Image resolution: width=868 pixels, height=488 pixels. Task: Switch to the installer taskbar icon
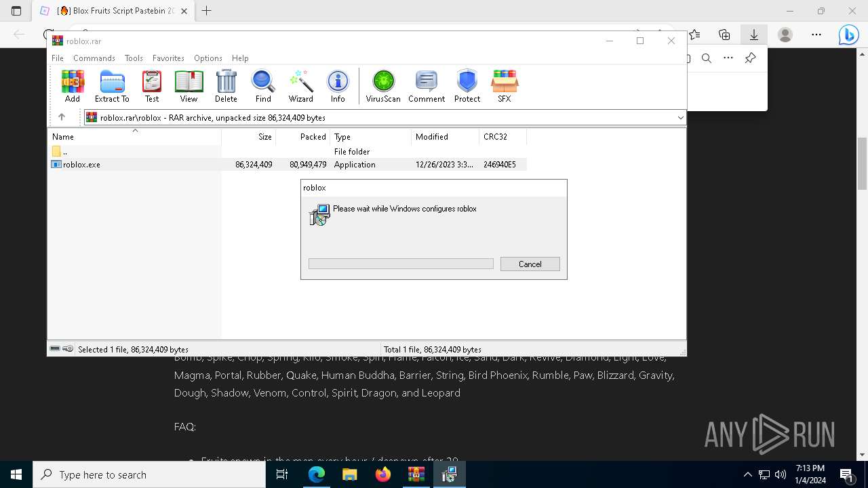pyautogui.click(x=449, y=474)
